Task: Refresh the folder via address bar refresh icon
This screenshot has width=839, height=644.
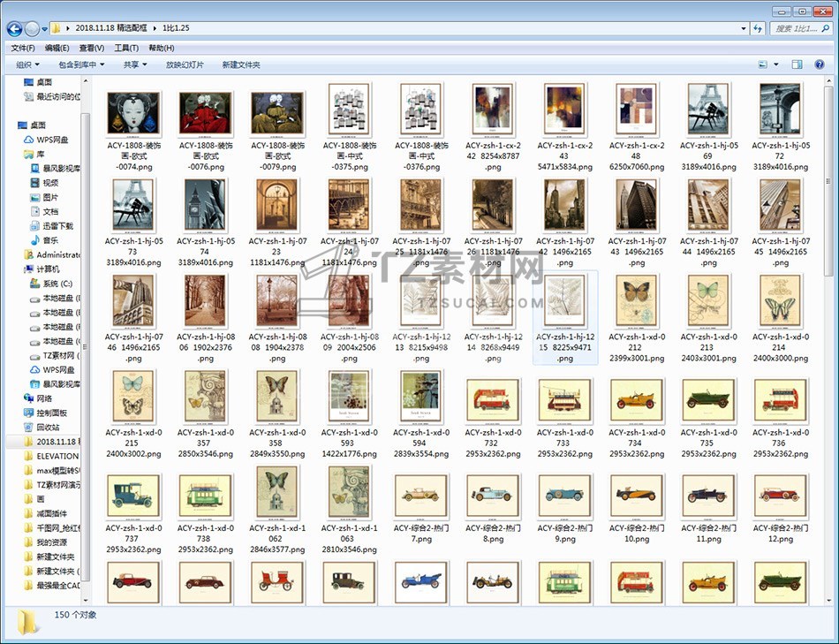Action: tap(758, 28)
